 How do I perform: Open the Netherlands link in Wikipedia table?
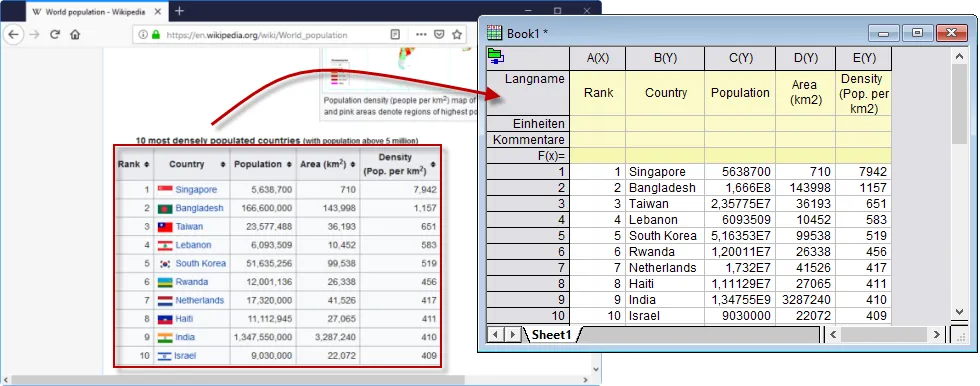click(x=199, y=300)
